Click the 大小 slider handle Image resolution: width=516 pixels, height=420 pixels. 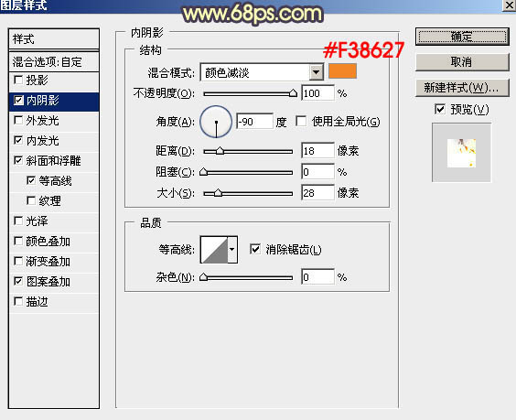218,193
